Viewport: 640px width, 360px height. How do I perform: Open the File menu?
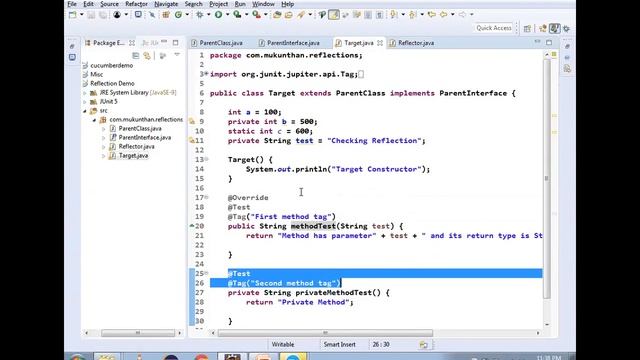tap(72, 4)
